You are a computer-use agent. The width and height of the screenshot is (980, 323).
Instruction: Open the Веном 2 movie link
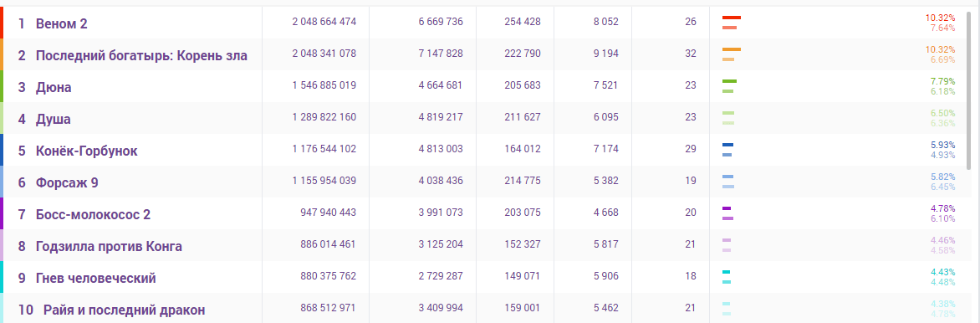61,23
